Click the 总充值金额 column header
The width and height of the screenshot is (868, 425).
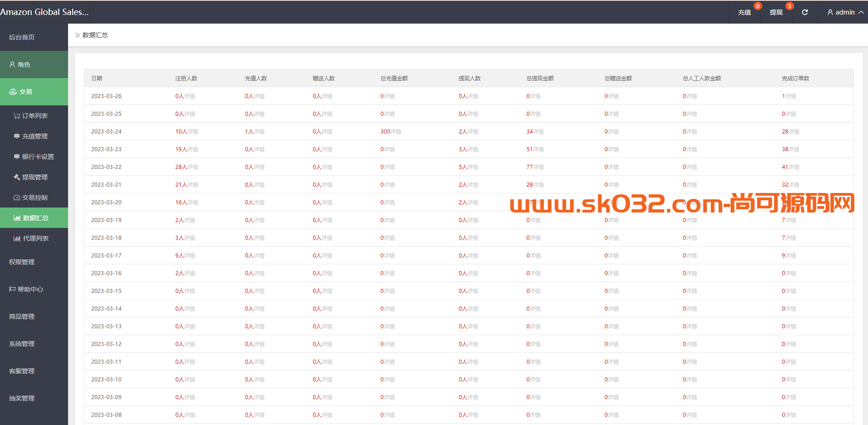pyautogui.click(x=394, y=79)
